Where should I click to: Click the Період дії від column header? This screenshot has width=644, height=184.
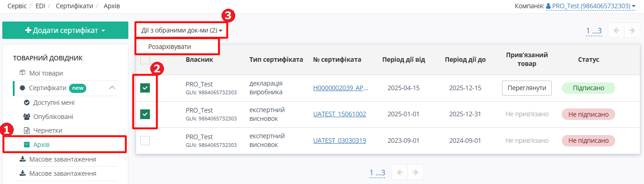pyautogui.click(x=404, y=60)
